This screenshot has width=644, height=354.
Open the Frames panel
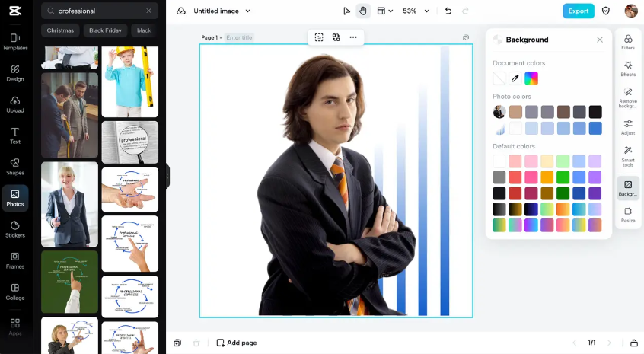(15, 261)
